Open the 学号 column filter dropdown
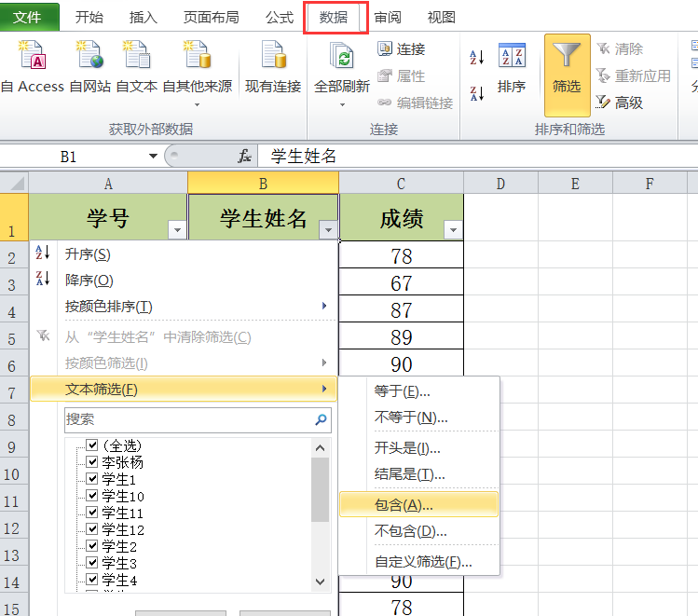Screen dimensions: 698x616 pos(177,229)
